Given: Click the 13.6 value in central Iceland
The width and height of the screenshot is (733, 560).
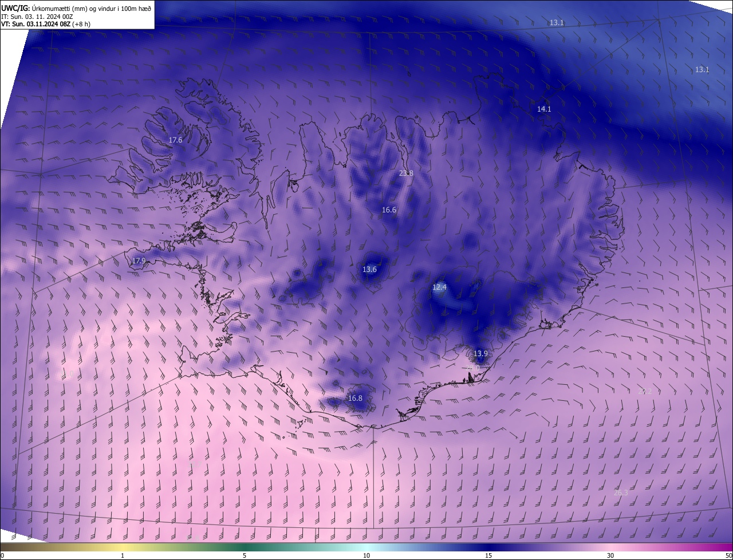Looking at the screenshot, I should click(369, 270).
